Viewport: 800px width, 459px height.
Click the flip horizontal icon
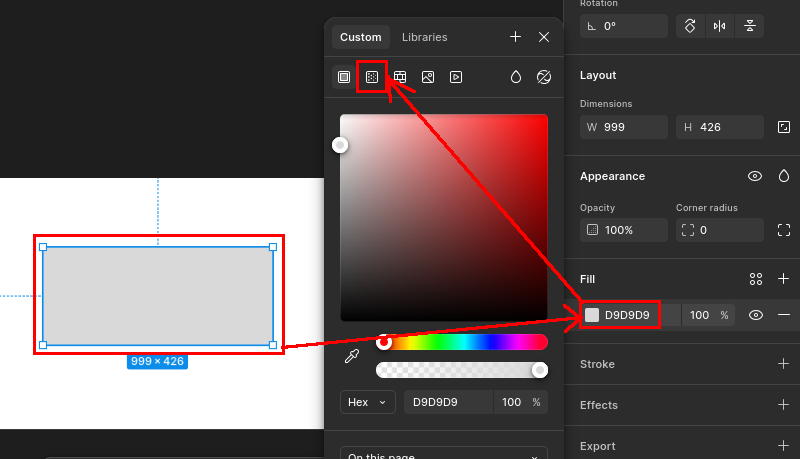pyautogui.click(x=718, y=26)
